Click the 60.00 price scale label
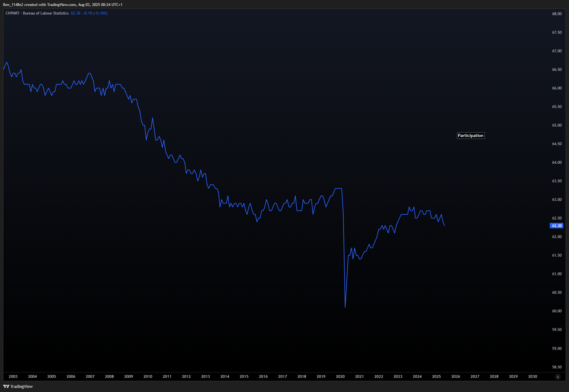The width and height of the screenshot is (569, 392). pyautogui.click(x=557, y=311)
